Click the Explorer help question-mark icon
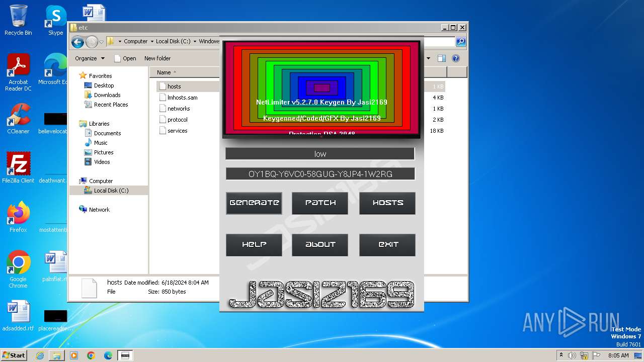 [455, 58]
